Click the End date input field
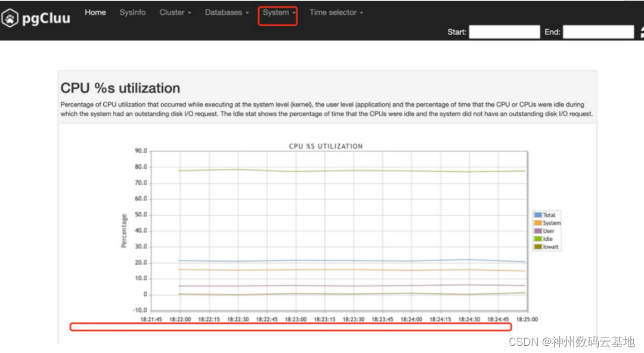 (x=598, y=32)
